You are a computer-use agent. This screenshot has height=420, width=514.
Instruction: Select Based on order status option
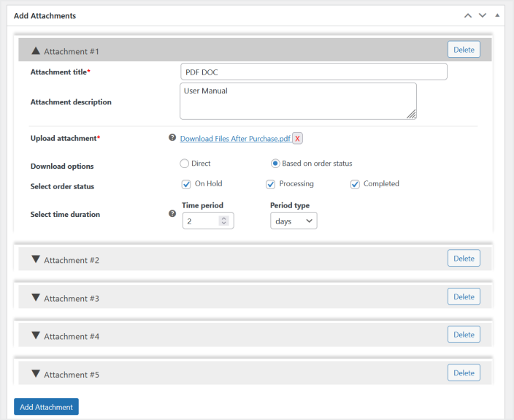(275, 164)
